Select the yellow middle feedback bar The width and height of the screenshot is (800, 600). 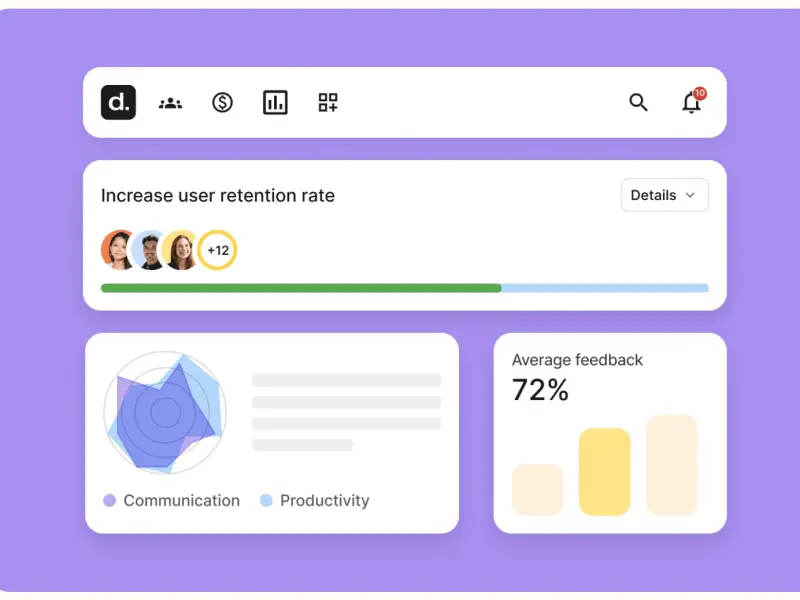click(x=604, y=471)
